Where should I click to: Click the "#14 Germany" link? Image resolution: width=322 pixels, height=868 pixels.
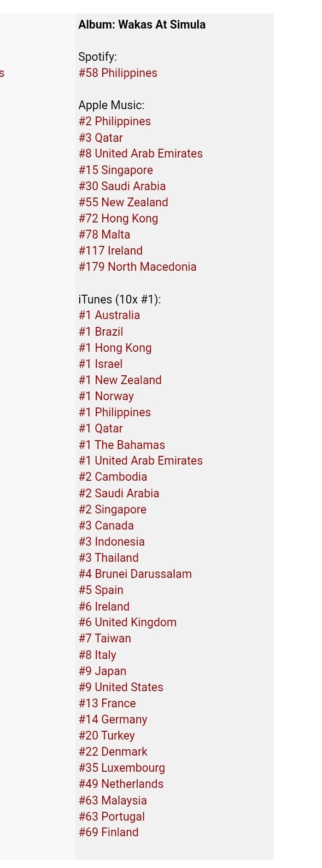[112, 719]
